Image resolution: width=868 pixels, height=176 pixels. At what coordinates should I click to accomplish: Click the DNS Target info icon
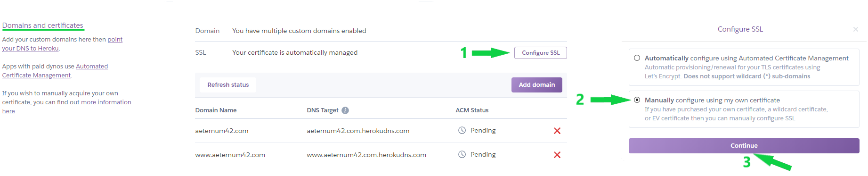345,110
